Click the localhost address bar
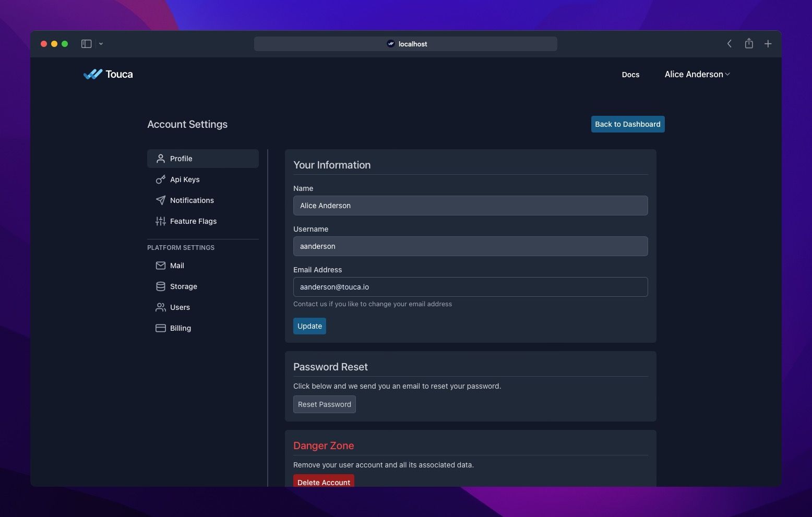This screenshot has width=812, height=517. 405,44
